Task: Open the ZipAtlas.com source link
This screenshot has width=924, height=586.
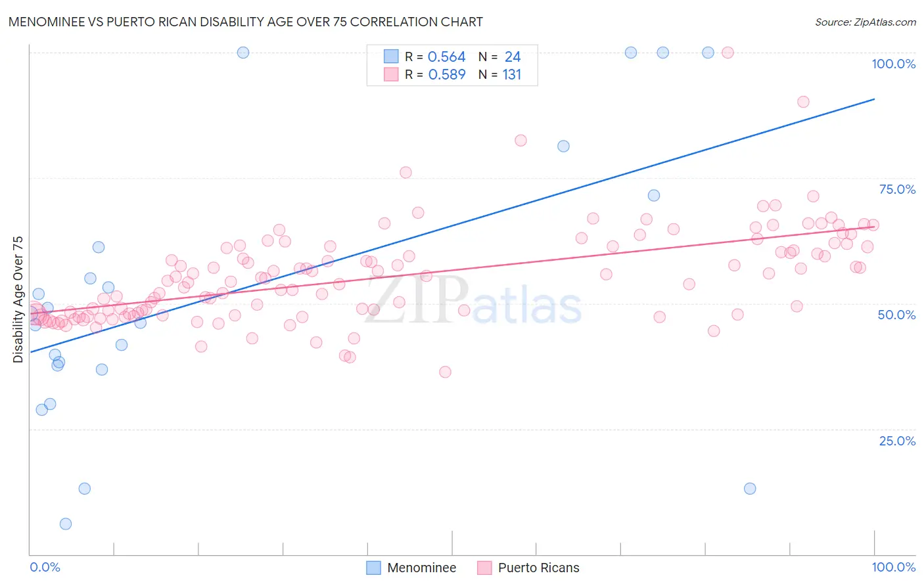Action: click(x=866, y=22)
